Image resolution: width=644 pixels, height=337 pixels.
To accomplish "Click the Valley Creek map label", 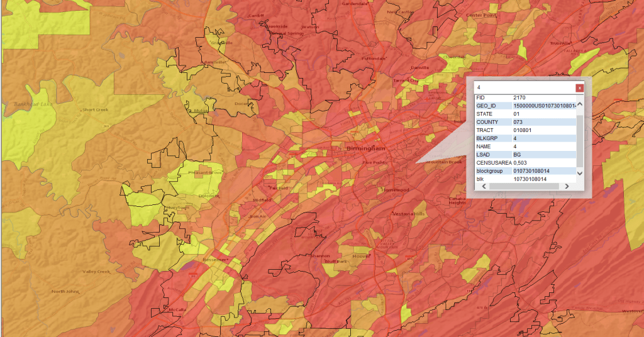I will point(96,272).
